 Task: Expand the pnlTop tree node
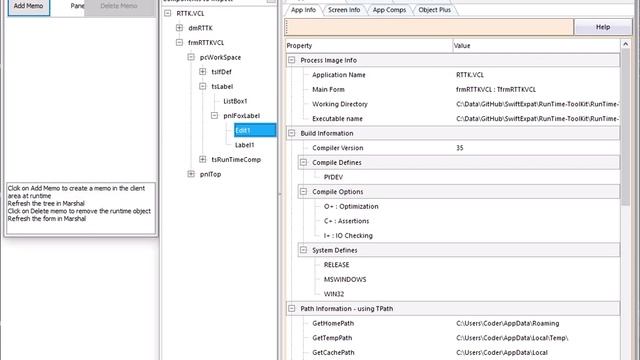pos(191,174)
